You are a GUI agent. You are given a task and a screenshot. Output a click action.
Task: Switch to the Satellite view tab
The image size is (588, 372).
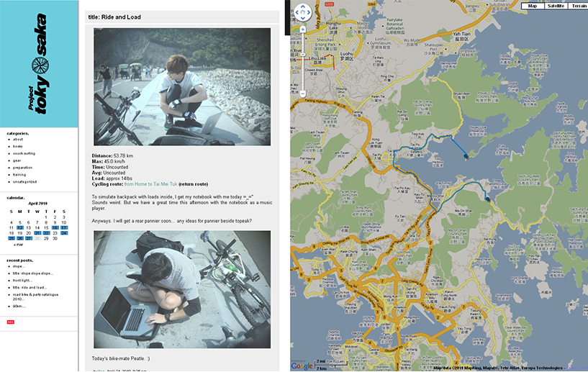pyautogui.click(x=556, y=6)
